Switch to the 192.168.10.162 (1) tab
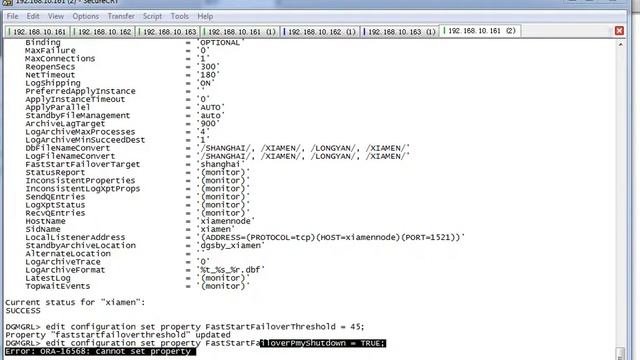 pos(320,31)
